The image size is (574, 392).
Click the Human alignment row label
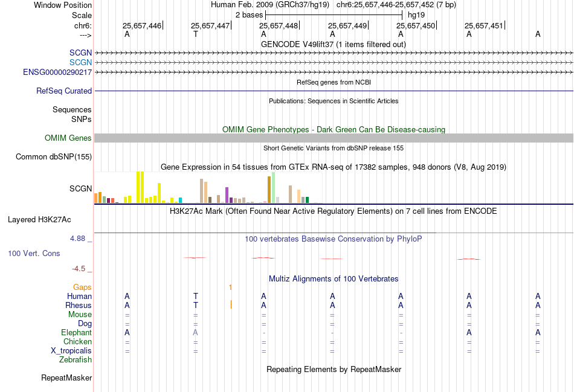(79, 296)
